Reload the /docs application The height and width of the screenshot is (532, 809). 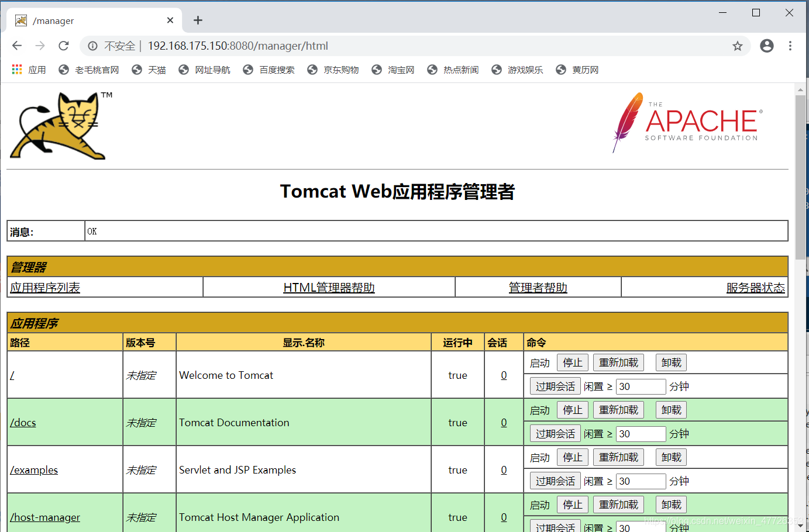tap(619, 410)
